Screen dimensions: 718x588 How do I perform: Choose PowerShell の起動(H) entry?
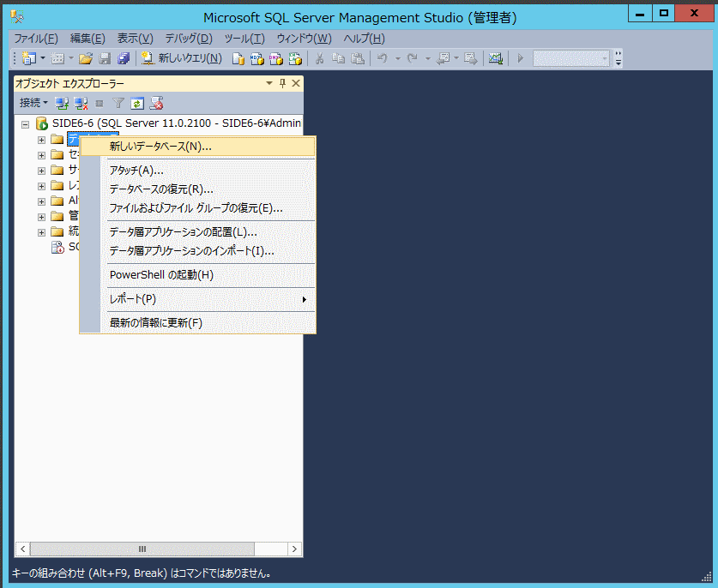coord(198,274)
